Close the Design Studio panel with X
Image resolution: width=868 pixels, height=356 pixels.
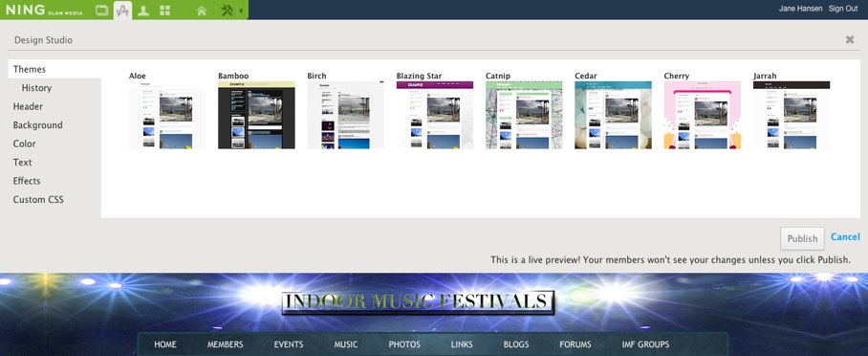pos(850,40)
